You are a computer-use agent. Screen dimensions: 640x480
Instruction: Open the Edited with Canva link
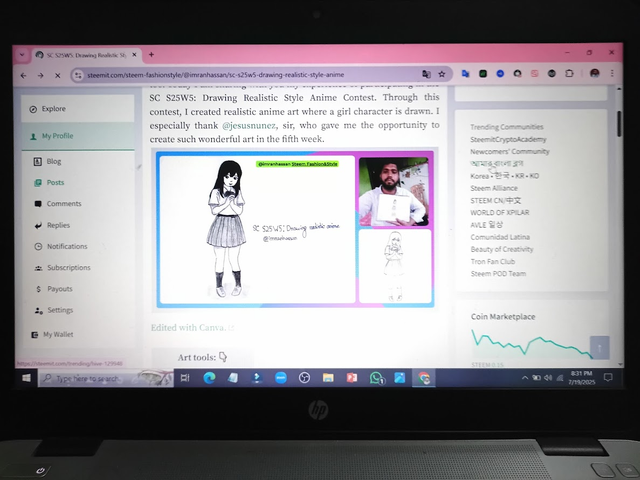tap(192, 327)
